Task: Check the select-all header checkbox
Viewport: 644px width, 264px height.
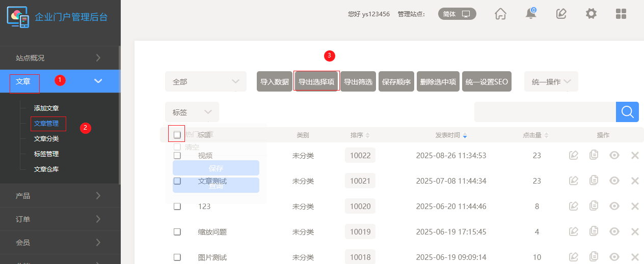Action: (177, 135)
